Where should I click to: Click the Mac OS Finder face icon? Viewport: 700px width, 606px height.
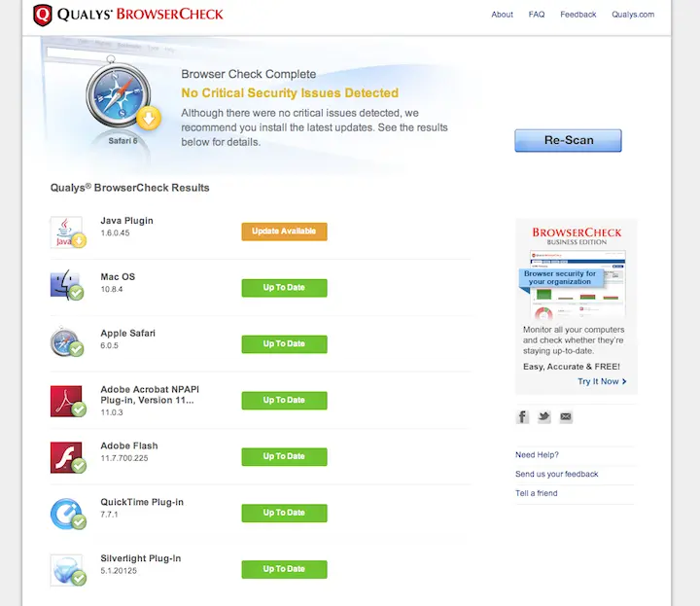[x=66, y=285]
